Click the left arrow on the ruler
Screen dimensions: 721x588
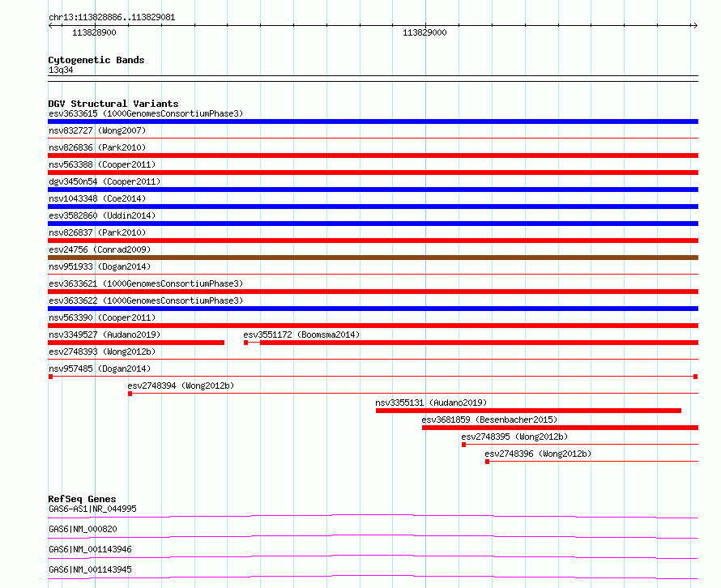click(50, 26)
